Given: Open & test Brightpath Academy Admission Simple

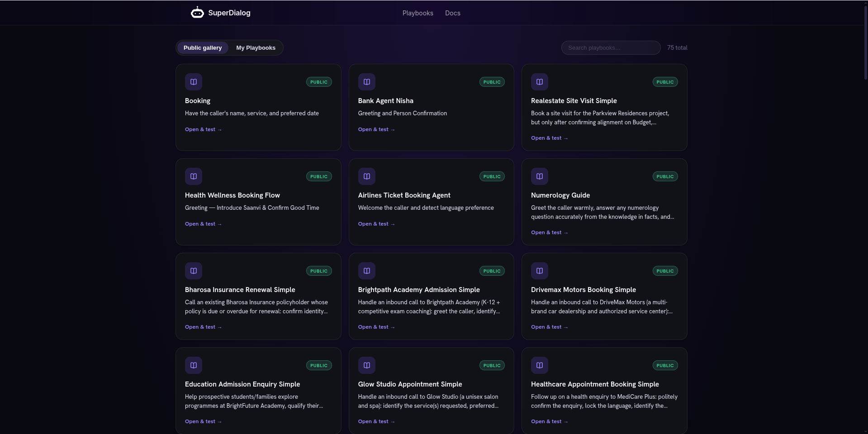Looking at the screenshot, I should [x=376, y=327].
